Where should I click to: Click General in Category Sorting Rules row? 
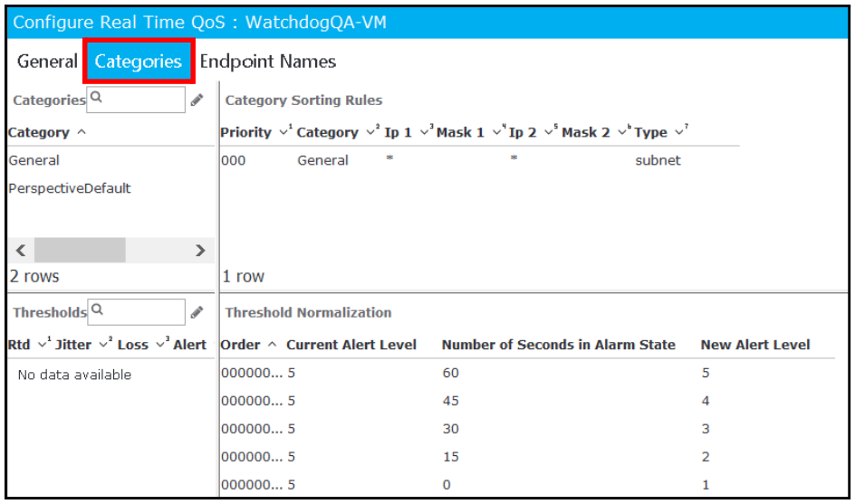pyautogui.click(x=322, y=160)
